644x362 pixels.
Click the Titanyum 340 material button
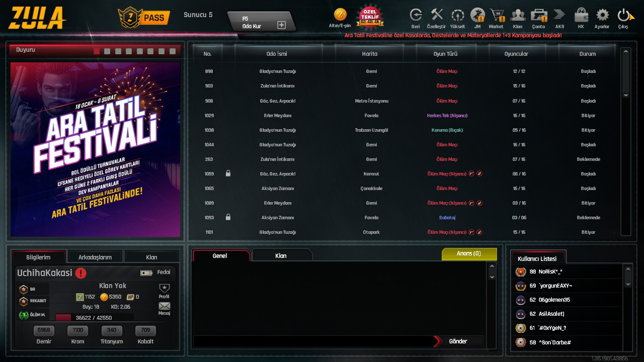pyautogui.click(x=112, y=330)
